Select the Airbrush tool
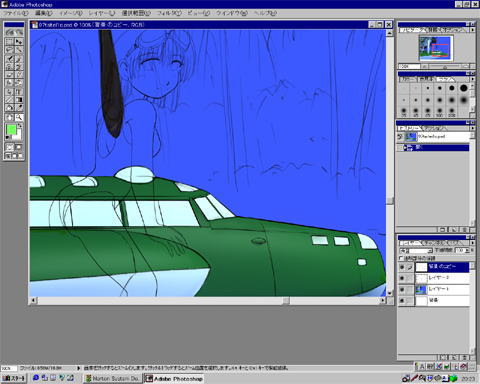The image size is (480, 384). tap(9, 58)
